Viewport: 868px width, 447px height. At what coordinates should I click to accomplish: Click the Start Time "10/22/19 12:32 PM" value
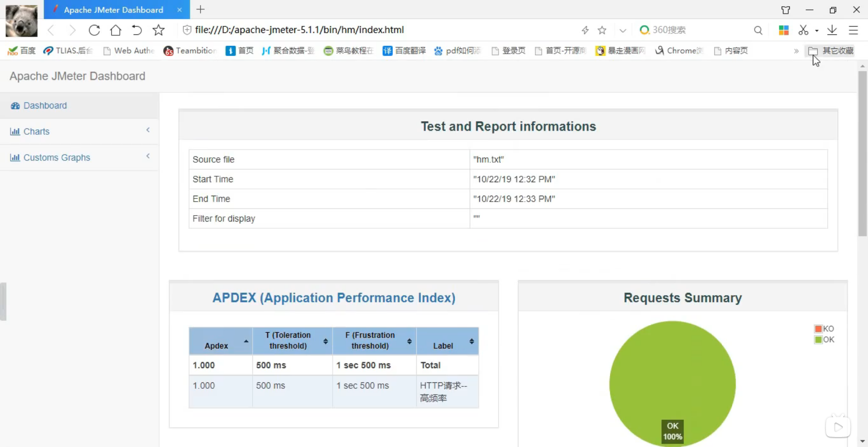coord(514,179)
